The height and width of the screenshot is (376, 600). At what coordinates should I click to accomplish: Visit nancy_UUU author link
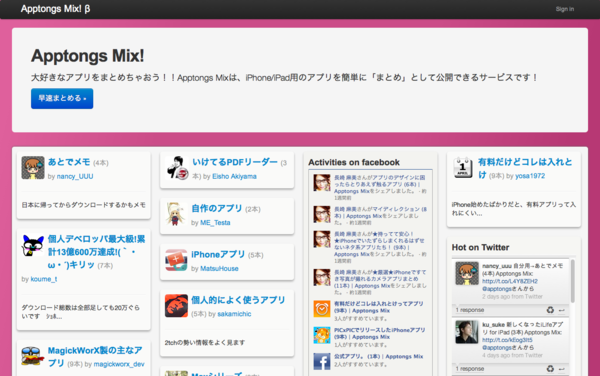[75, 176]
